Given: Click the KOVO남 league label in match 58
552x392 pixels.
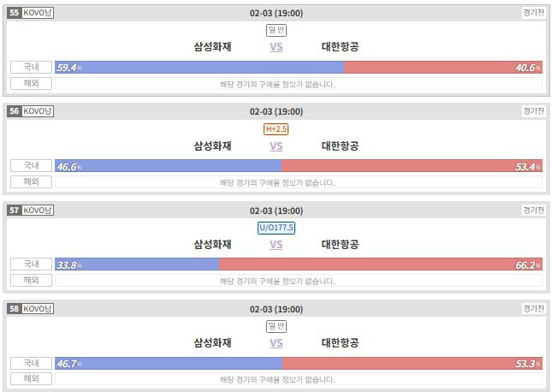Looking at the screenshot, I should tap(37, 308).
